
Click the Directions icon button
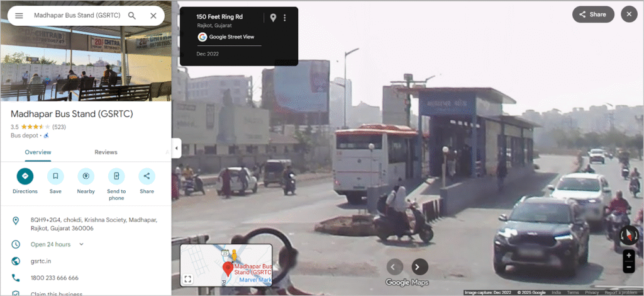[x=25, y=176]
